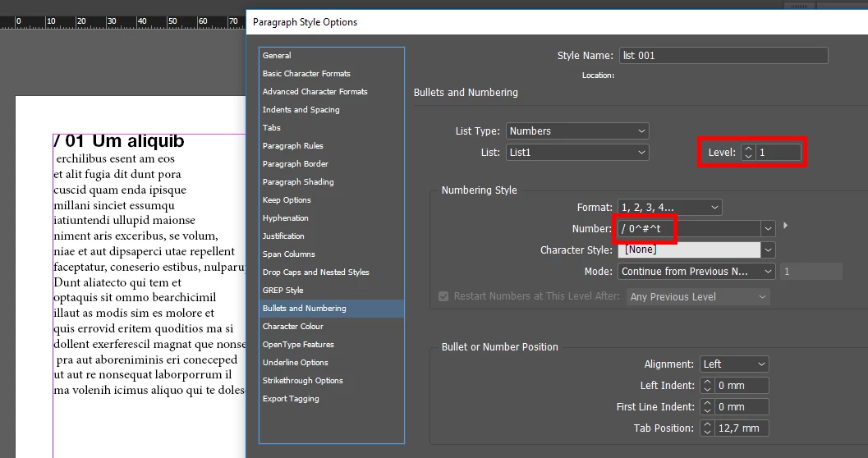Screen dimensions: 868x458
Task: Click the heading '/ 01 Um aliquib' in document
Action: tap(119, 141)
